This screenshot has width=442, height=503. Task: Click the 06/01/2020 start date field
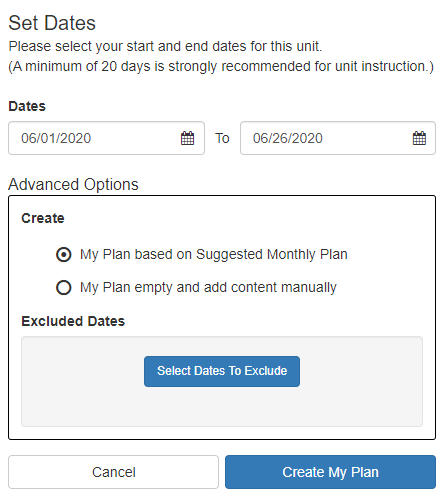coord(106,138)
